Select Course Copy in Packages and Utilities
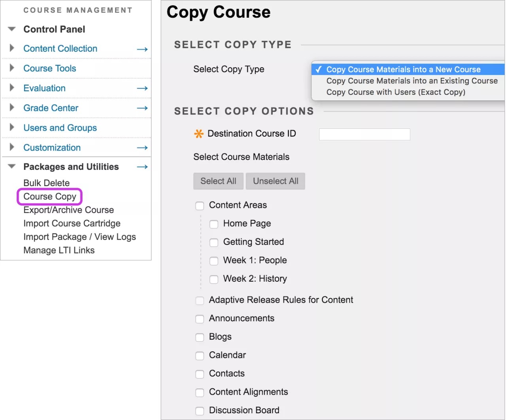Image resolution: width=506 pixels, height=420 pixels. coord(49,196)
